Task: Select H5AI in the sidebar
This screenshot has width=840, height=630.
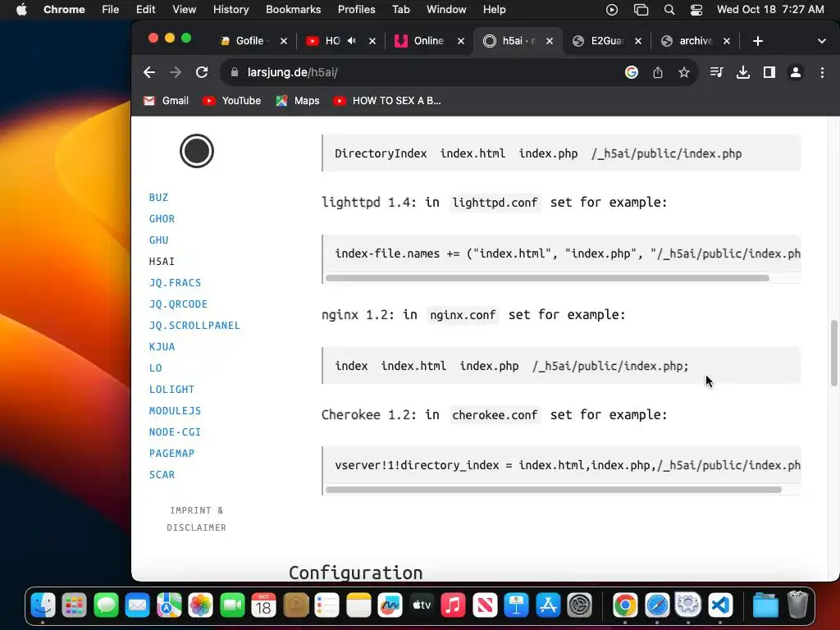Action: (x=162, y=262)
